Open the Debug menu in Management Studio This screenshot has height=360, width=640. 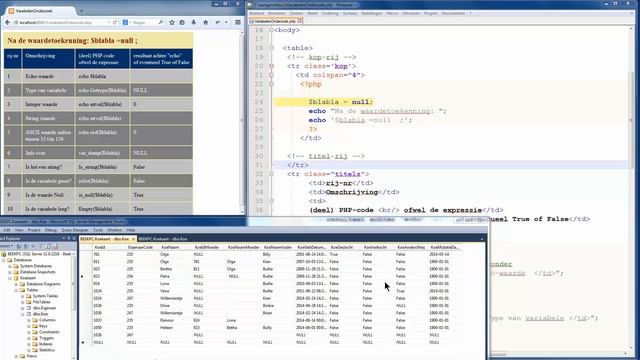(x=51, y=230)
